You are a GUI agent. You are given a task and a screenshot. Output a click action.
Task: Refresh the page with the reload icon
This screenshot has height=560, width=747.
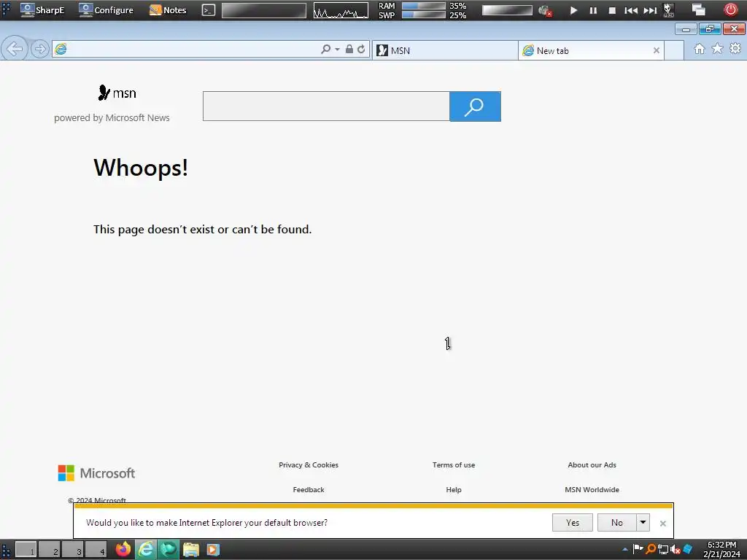[x=361, y=49]
